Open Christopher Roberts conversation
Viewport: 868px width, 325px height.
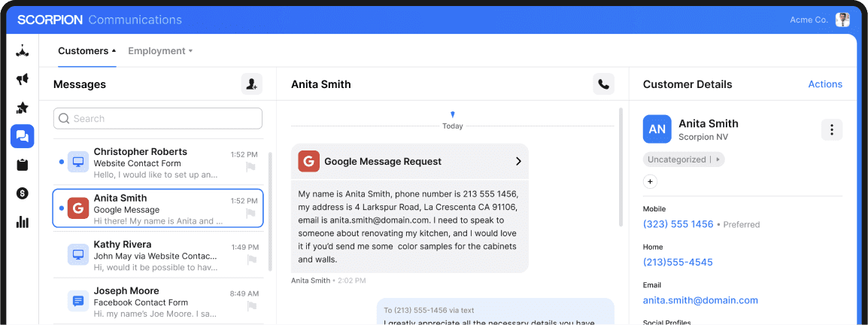158,162
